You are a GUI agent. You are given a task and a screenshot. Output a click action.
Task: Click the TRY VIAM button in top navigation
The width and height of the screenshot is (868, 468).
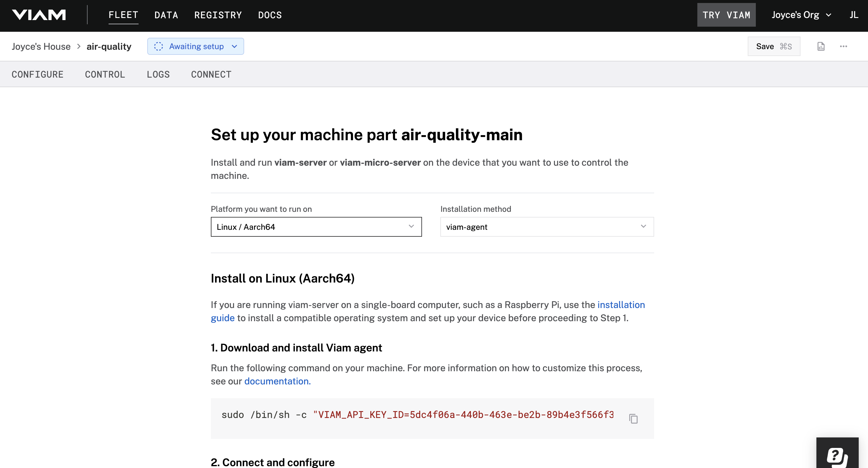(x=726, y=14)
